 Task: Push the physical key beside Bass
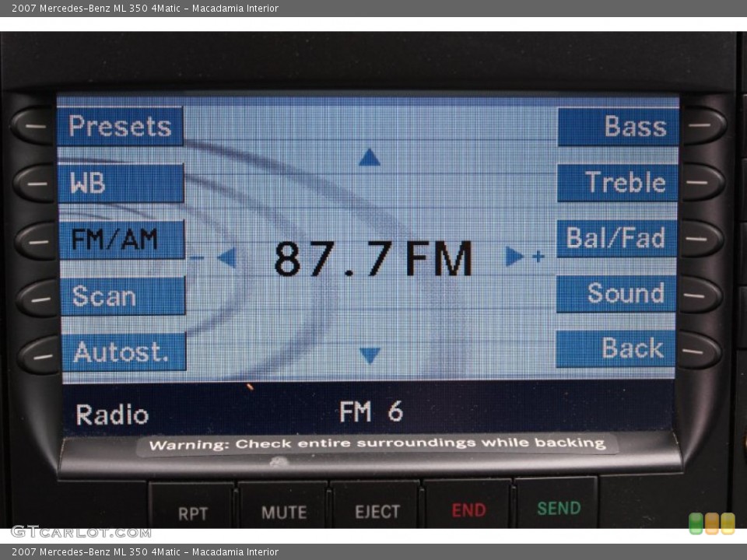tap(704, 125)
